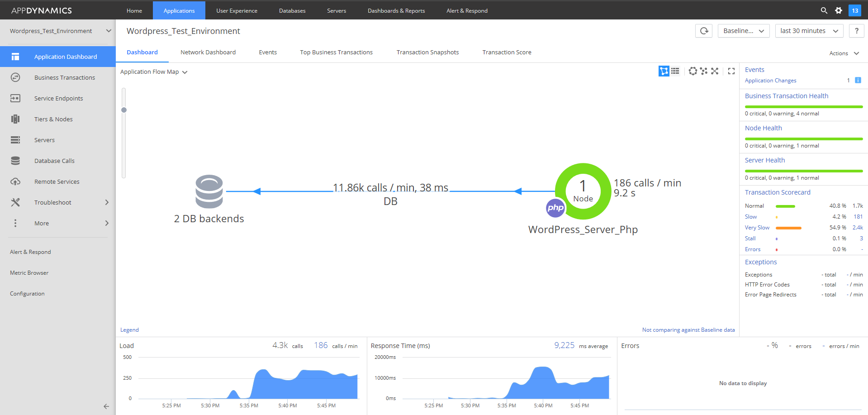
Task: Select the 2 DB backends database icon
Action: 209,191
